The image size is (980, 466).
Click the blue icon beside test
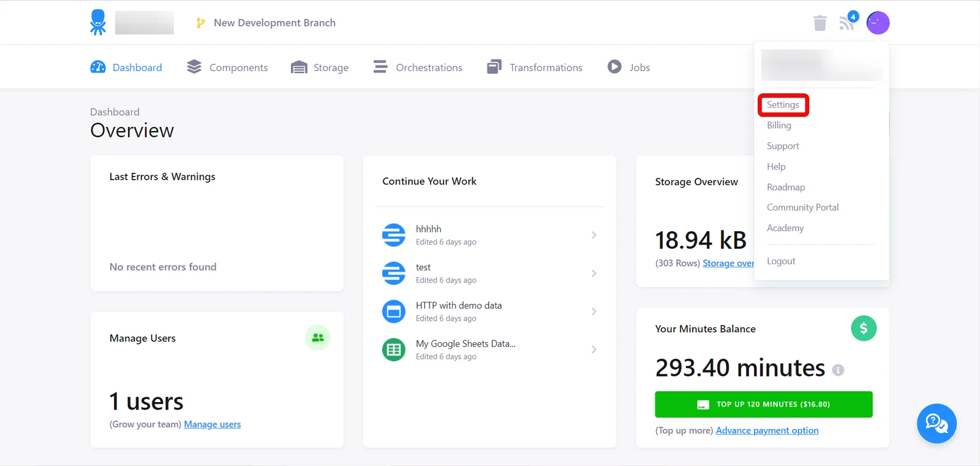click(x=394, y=273)
